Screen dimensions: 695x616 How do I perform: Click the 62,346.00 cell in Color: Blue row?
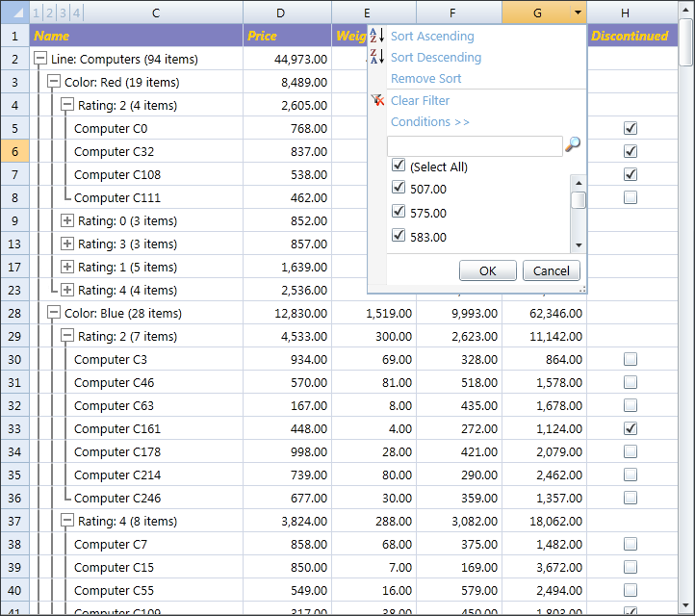tap(544, 314)
